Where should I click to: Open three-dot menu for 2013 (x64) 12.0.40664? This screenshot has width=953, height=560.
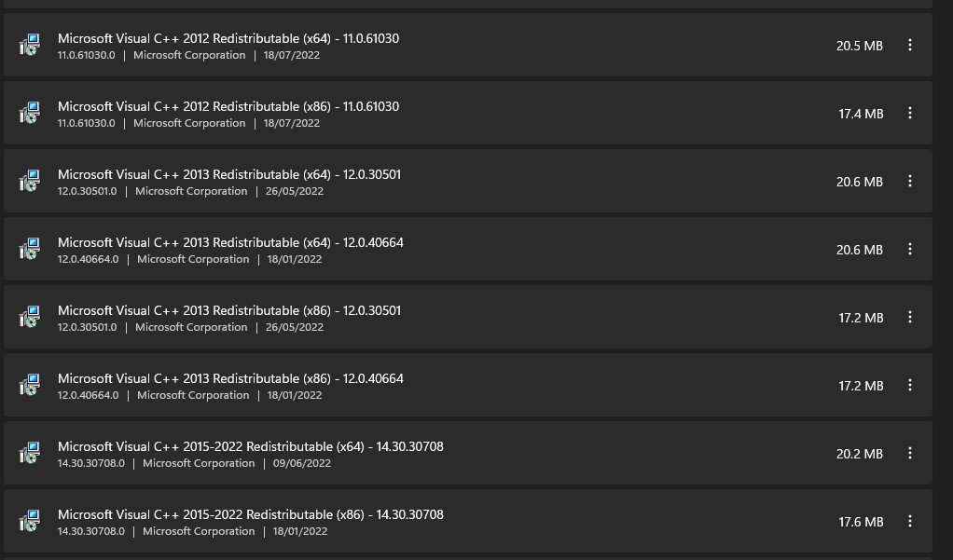coord(909,249)
